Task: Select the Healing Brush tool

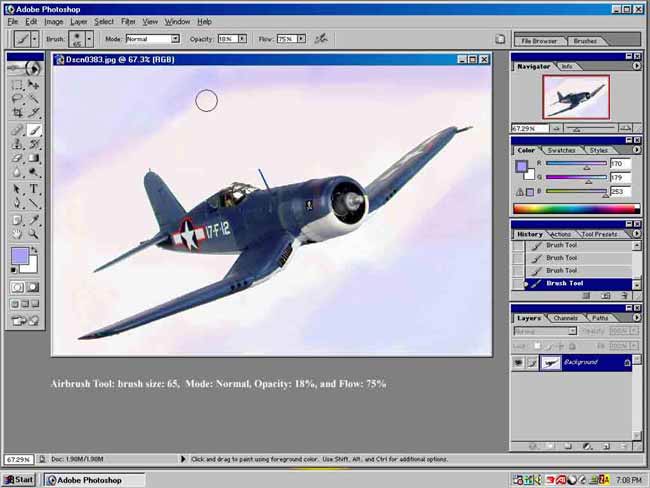Action: tap(17, 130)
